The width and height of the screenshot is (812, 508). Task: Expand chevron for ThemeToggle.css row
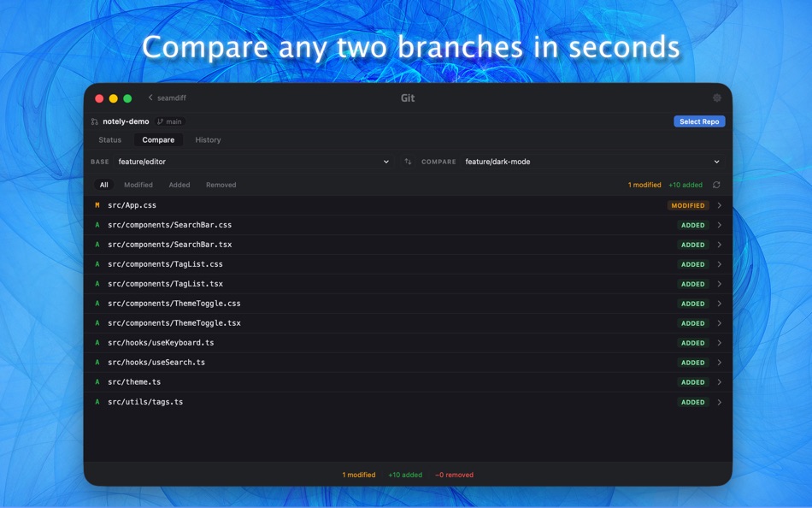coord(720,304)
